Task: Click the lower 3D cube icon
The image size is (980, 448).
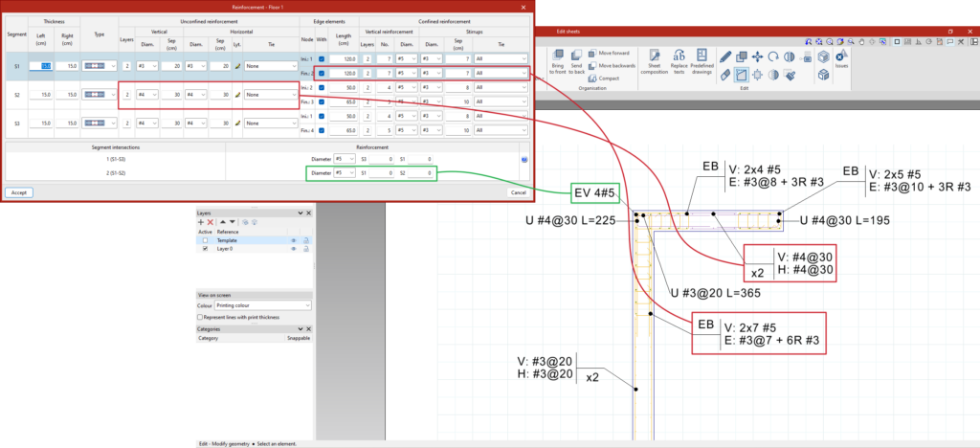Action: (x=824, y=75)
